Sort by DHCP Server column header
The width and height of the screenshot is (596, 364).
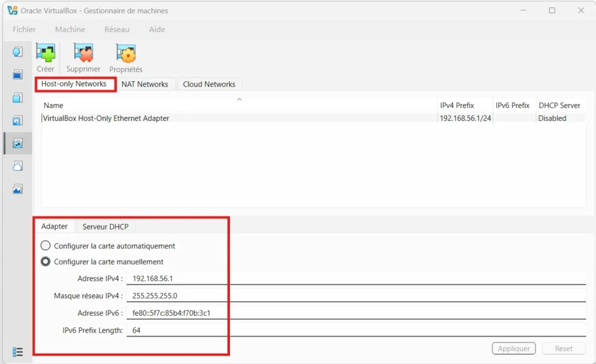[x=560, y=105]
